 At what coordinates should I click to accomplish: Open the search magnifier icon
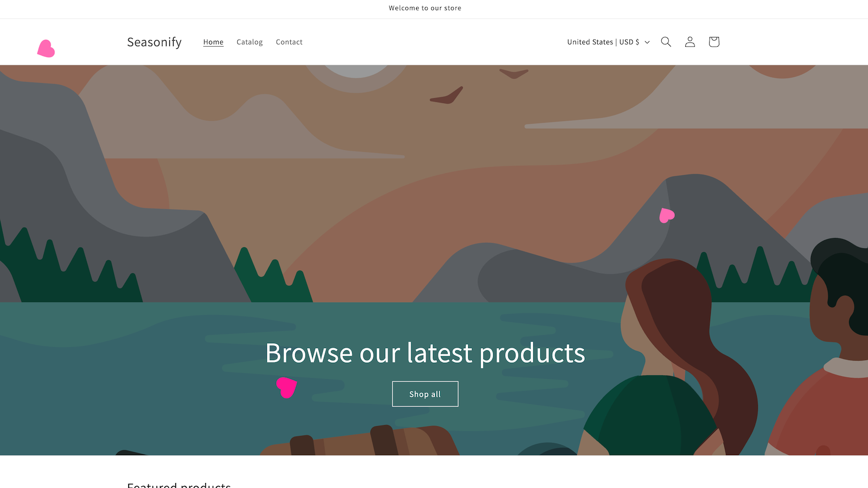666,42
